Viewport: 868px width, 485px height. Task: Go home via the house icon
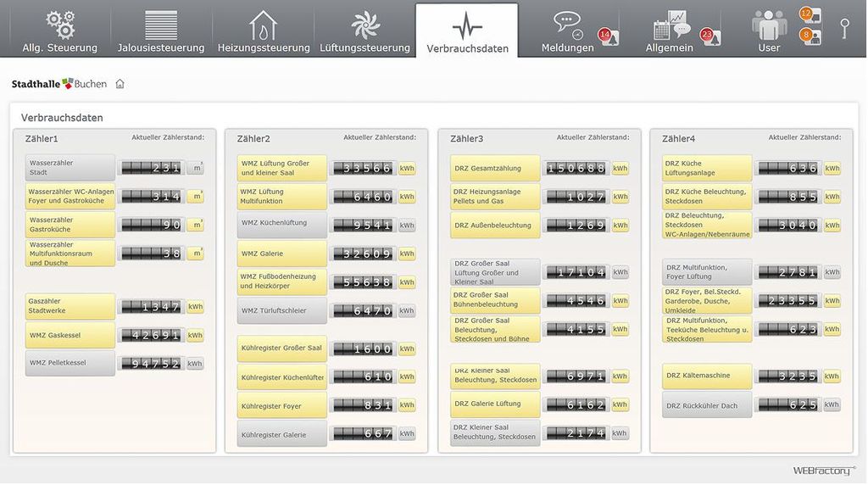tap(120, 84)
